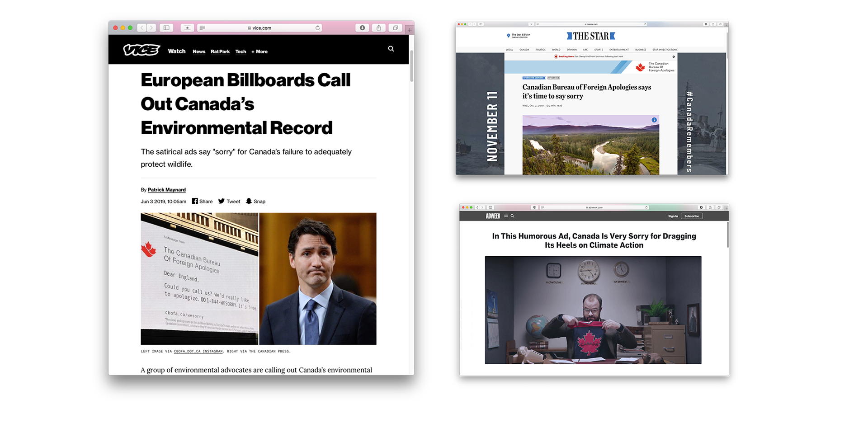Open the Entertainment section on The Star
868x432 pixels.
pos(619,50)
